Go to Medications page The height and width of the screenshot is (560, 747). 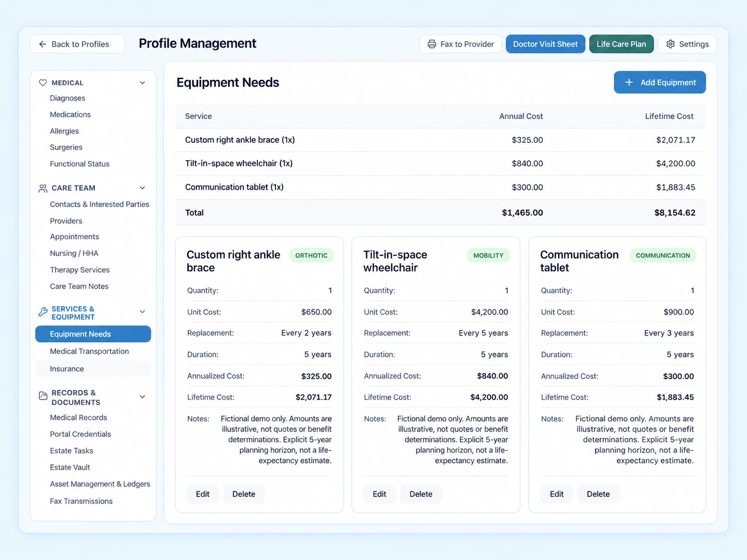pos(70,114)
